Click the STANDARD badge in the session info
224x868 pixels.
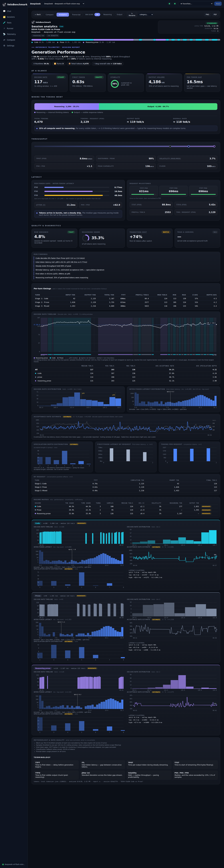pos(212,23)
